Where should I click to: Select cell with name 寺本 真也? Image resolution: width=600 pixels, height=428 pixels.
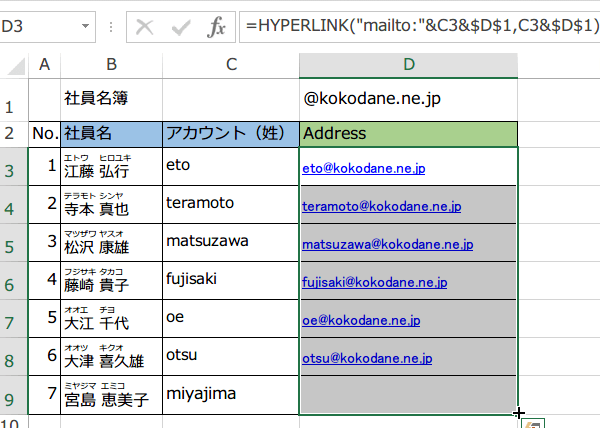click(x=111, y=205)
